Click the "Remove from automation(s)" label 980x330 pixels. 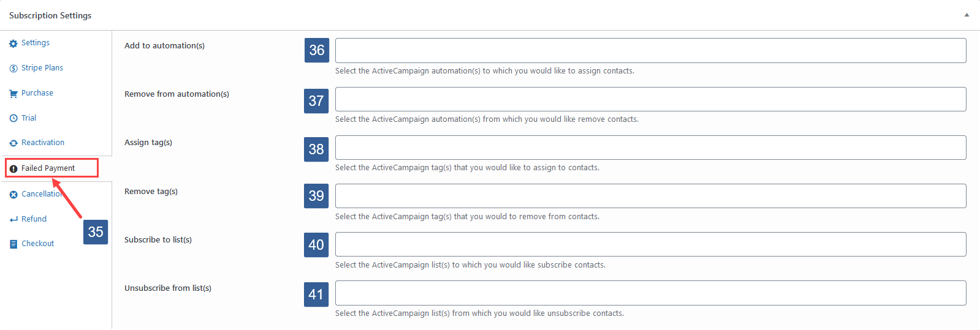pyautogui.click(x=177, y=94)
